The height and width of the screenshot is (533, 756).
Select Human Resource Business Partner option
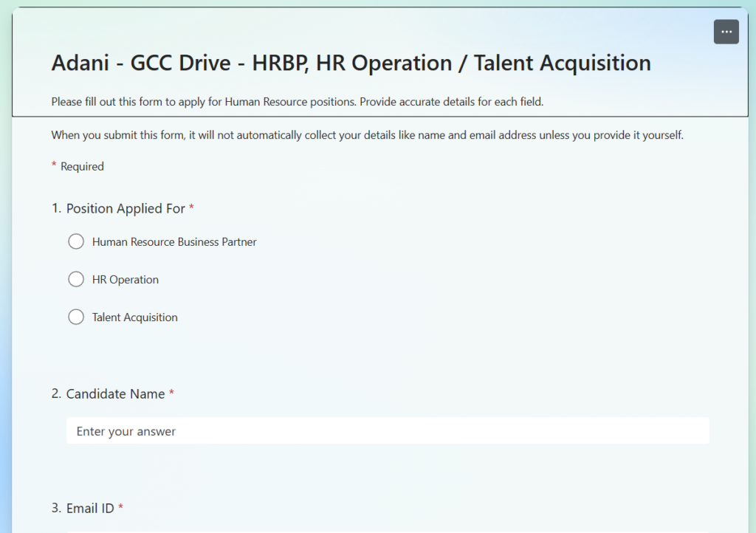coord(76,241)
